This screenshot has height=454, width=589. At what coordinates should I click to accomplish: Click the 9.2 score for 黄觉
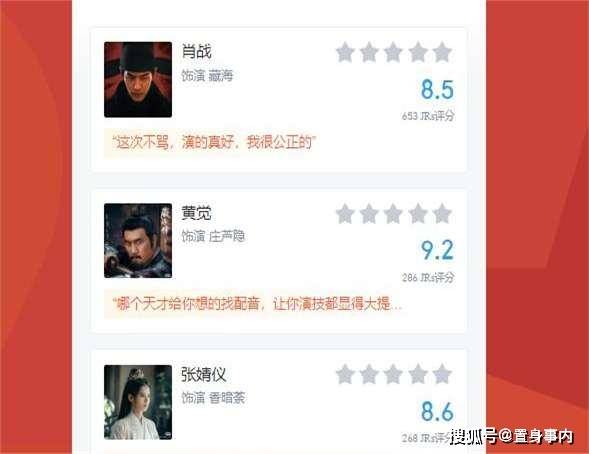pos(437,250)
